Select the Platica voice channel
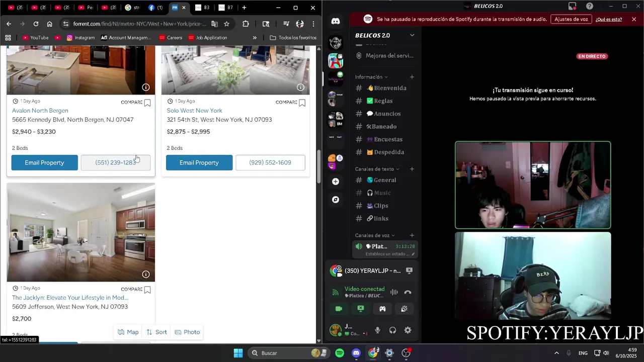 [385, 249]
